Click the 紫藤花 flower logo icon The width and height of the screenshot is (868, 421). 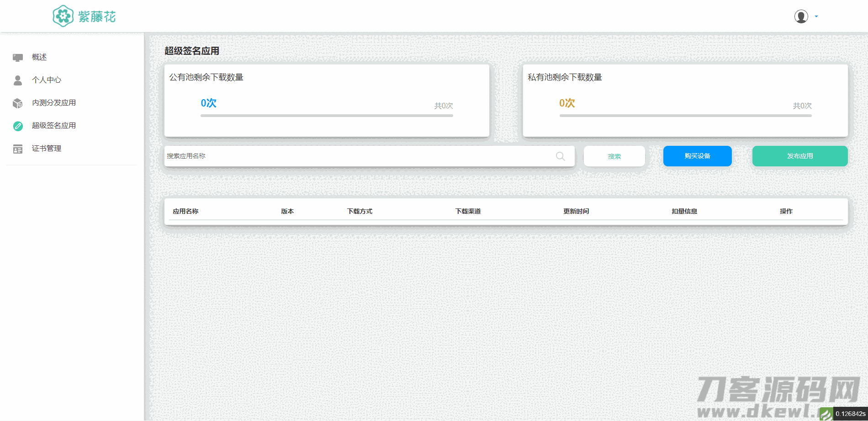(63, 16)
